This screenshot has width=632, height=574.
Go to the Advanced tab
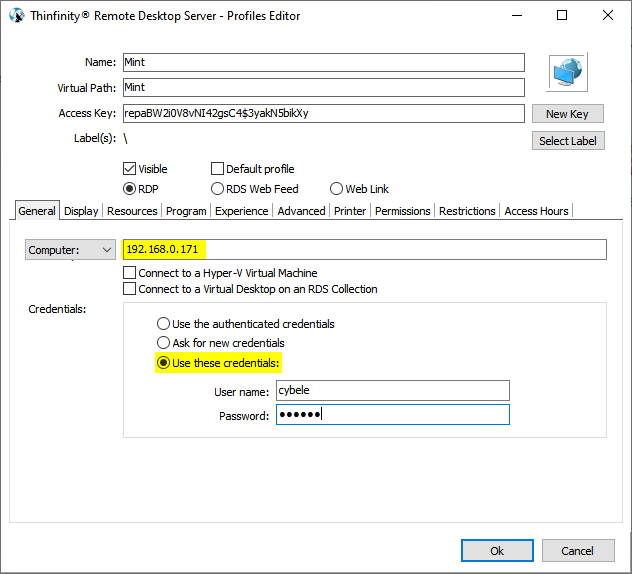pos(301,211)
